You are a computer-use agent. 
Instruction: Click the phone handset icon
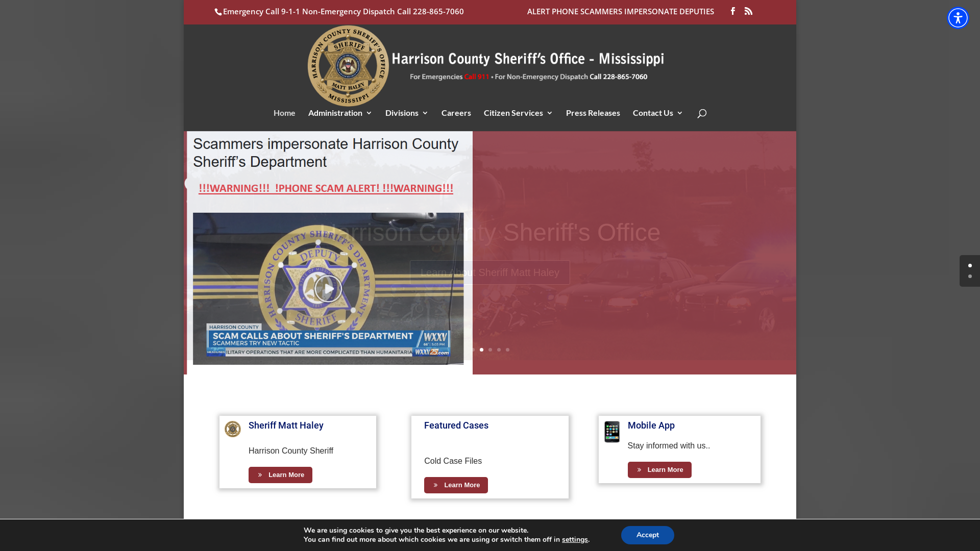218,12
